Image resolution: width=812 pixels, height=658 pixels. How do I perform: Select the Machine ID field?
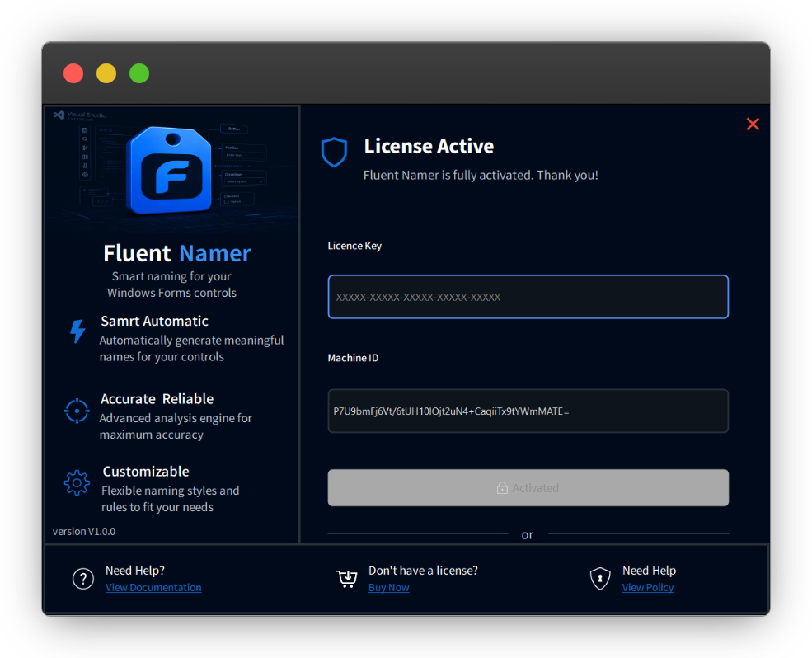pyautogui.click(x=528, y=411)
